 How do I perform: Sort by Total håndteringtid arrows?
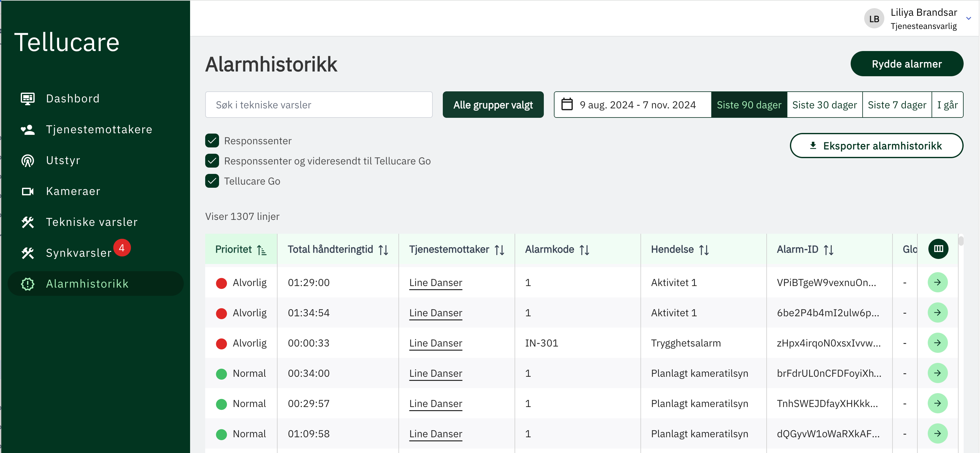(x=384, y=250)
